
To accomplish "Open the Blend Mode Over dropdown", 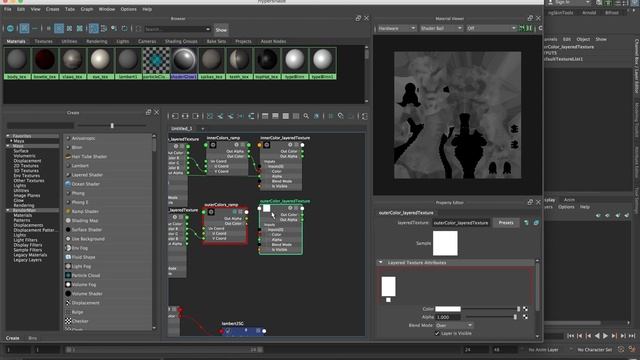I will coord(454,325).
